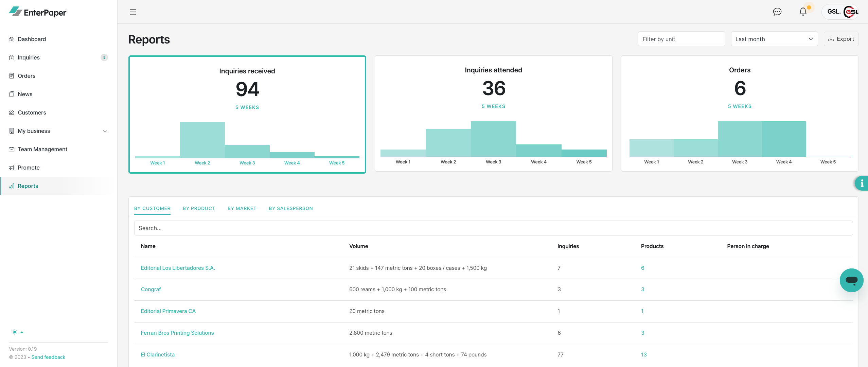Expand the My business submenu chevron
Image resolution: width=868 pixels, height=367 pixels.
[x=105, y=131]
